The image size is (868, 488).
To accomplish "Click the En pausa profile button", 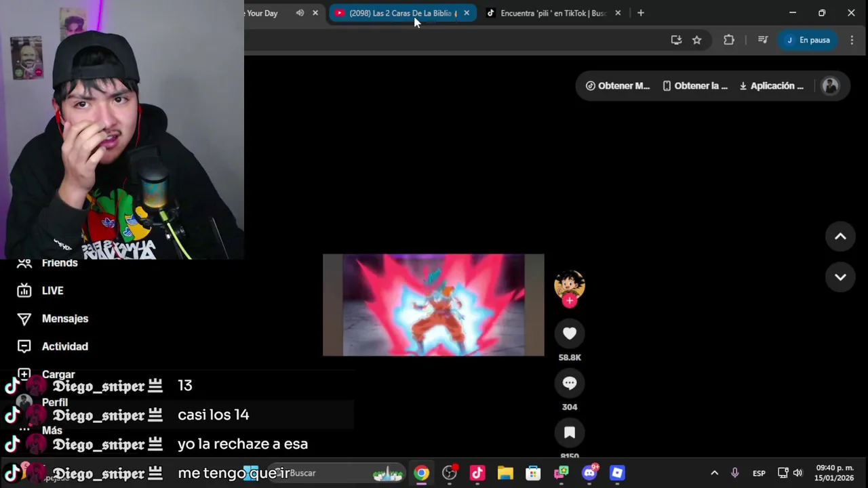I will click(x=808, y=40).
